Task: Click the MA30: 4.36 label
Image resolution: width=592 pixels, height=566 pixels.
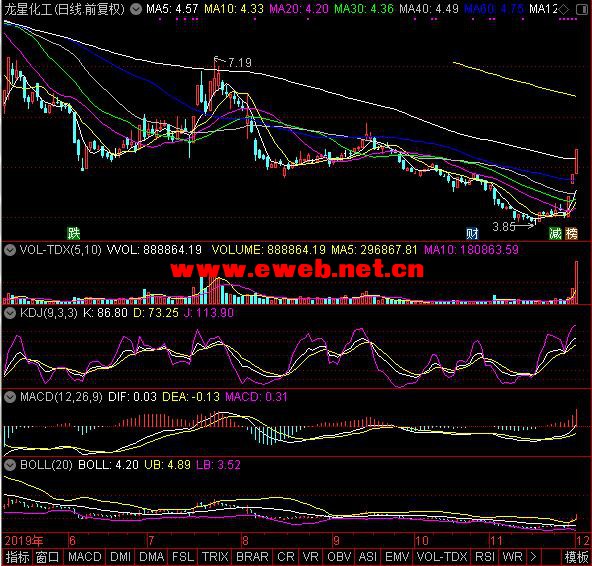Action: (364, 9)
